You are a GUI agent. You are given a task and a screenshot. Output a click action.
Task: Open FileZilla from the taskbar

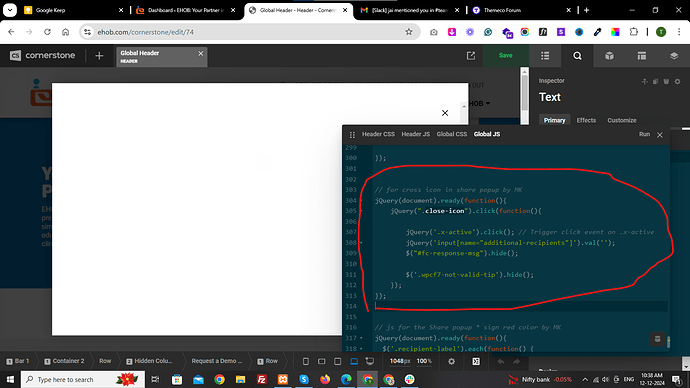click(261, 379)
